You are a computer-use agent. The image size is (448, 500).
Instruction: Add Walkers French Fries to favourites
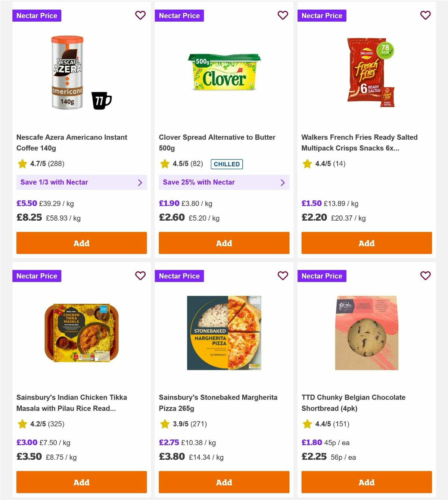click(x=425, y=15)
